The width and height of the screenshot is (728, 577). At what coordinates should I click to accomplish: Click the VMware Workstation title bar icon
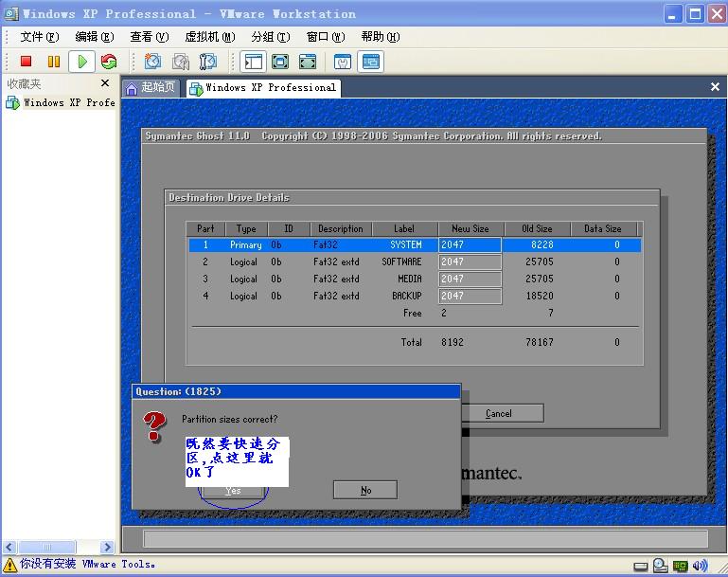(10, 13)
